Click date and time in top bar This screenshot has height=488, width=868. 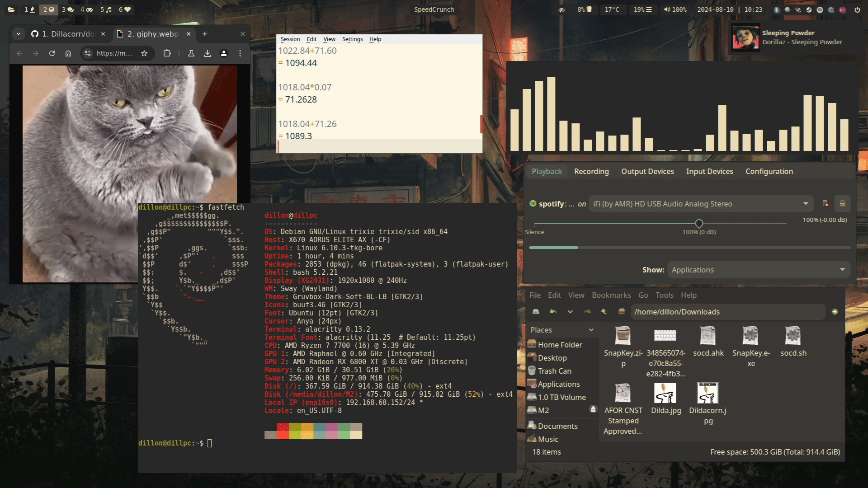coord(730,9)
